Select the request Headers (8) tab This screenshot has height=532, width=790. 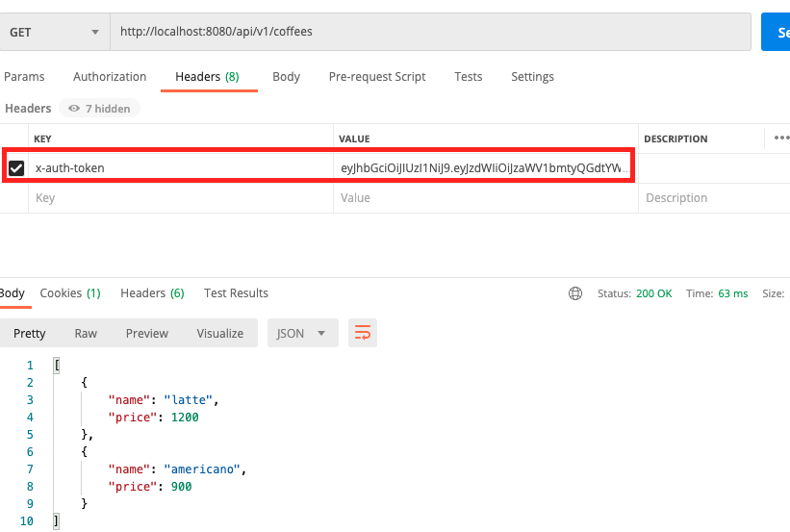207,77
